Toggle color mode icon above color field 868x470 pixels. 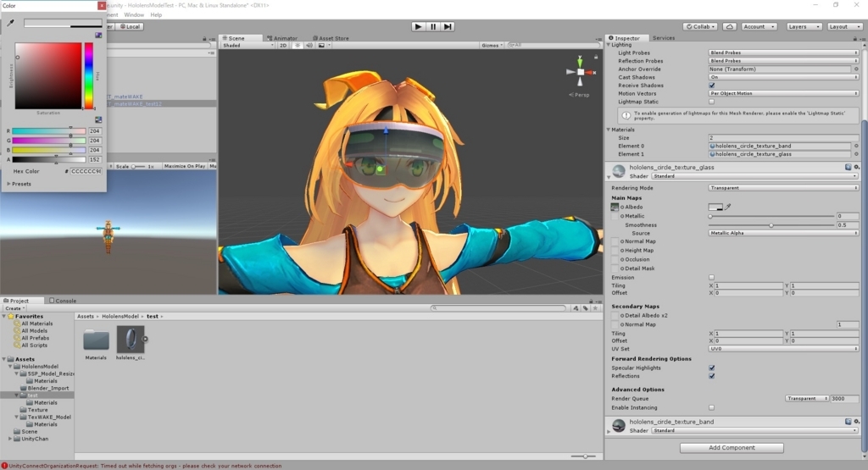(x=98, y=35)
